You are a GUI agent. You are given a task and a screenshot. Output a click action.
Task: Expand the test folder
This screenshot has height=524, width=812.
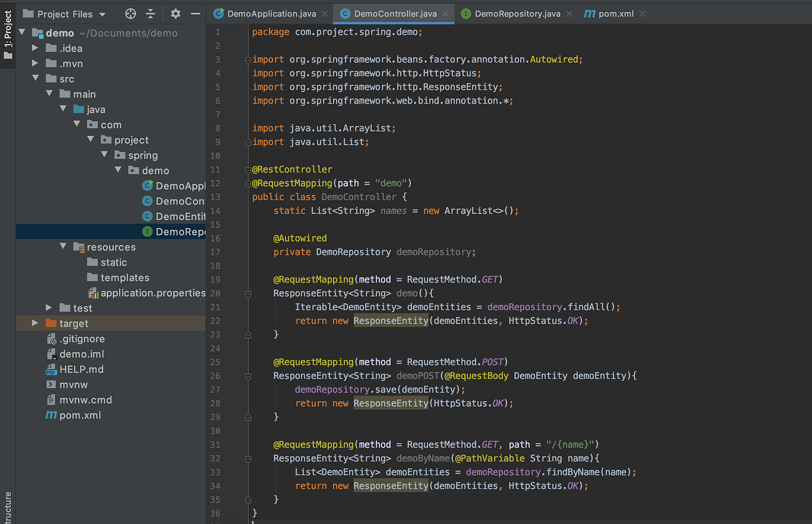click(49, 308)
